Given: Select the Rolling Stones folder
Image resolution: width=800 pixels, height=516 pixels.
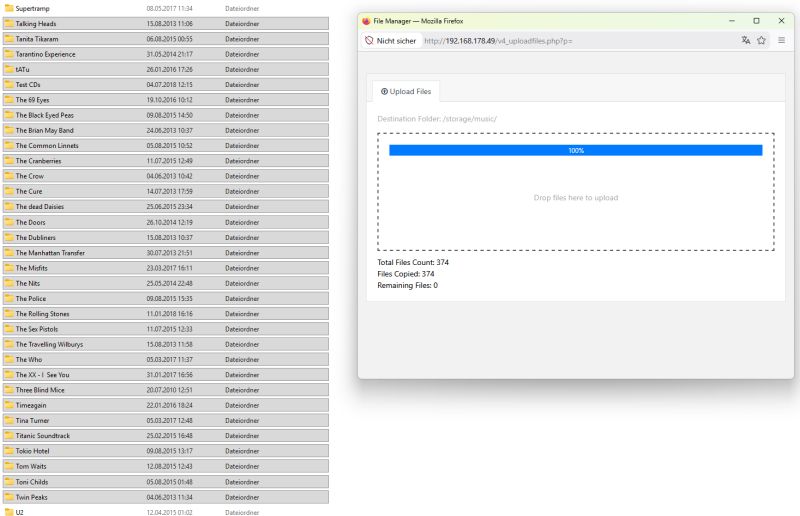Looking at the screenshot, I should point(45,314).
